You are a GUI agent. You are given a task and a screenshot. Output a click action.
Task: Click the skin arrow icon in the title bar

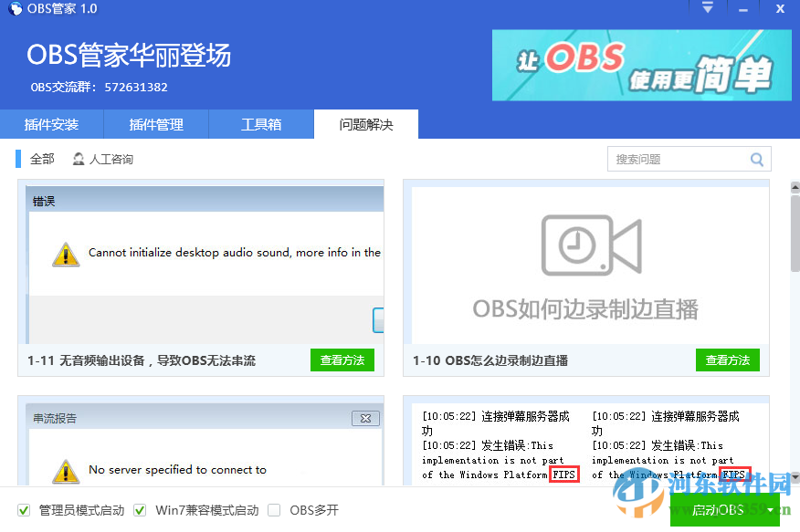(707, 8)
